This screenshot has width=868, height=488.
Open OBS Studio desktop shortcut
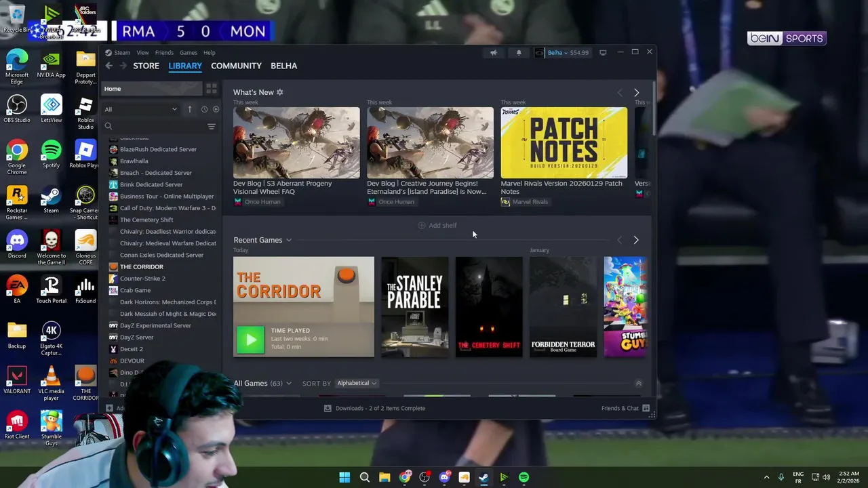(x=17, y=109)
